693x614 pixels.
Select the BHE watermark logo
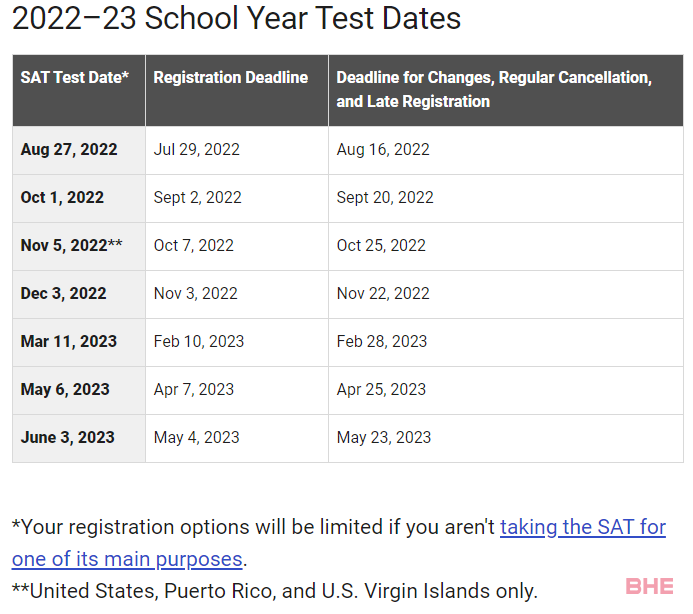pyautogui.click(x=649, y=587)
